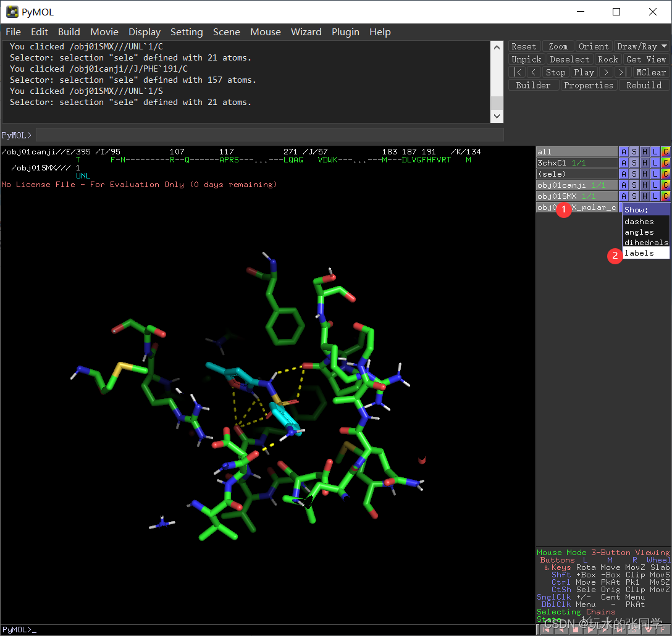
Task: Open Draw/Ray dropdown arrow
Action: point(665,46)
